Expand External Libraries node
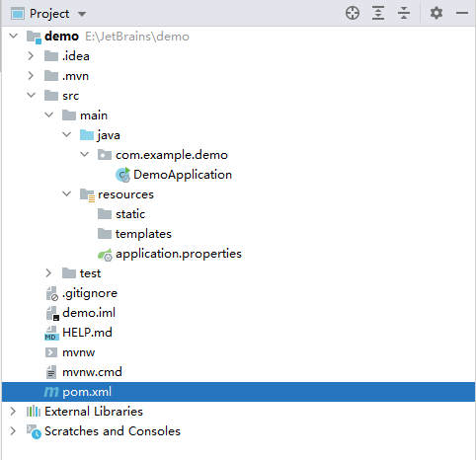The height and width of the screenshot is (460, 476). pyautogui.click(x=13, y=412)
